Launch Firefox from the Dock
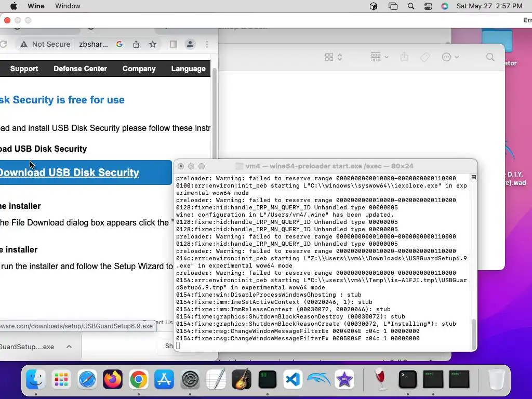The width and height of the screenshot is (532, 399). pos(113,379)
